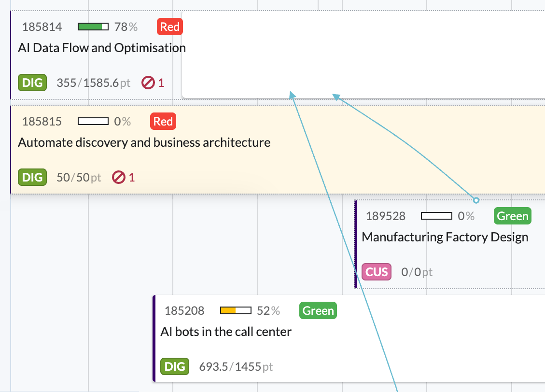Click the dependency connector circle above Manufacturing Factory Design

[476, 200]
